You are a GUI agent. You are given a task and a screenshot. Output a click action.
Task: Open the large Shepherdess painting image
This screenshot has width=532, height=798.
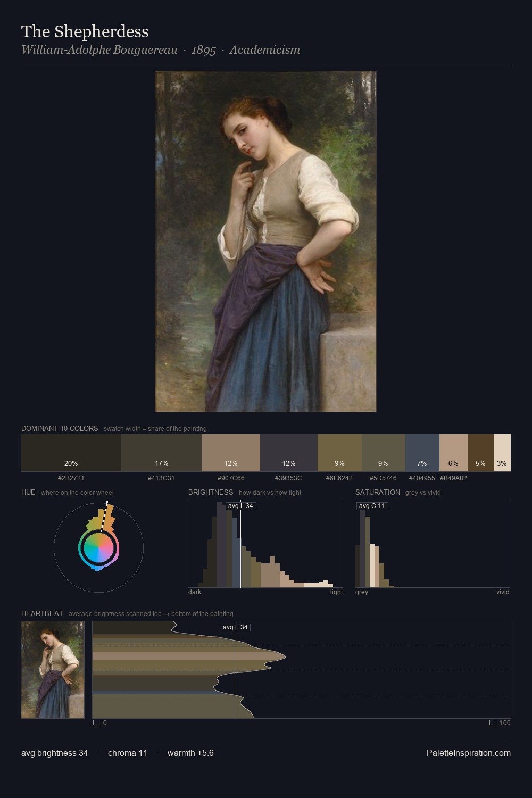pyautogui.click(x=265, y=242)
